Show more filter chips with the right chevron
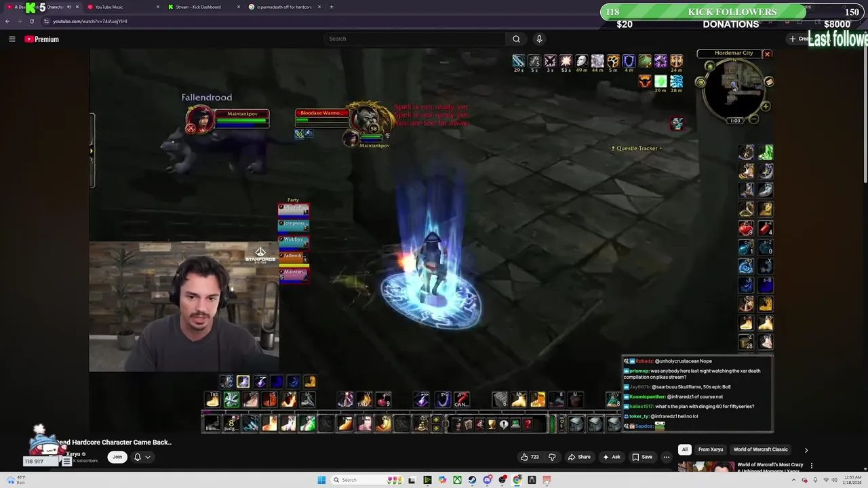The width and height of the screenshot is (868, 488). (x=806, y=449)
